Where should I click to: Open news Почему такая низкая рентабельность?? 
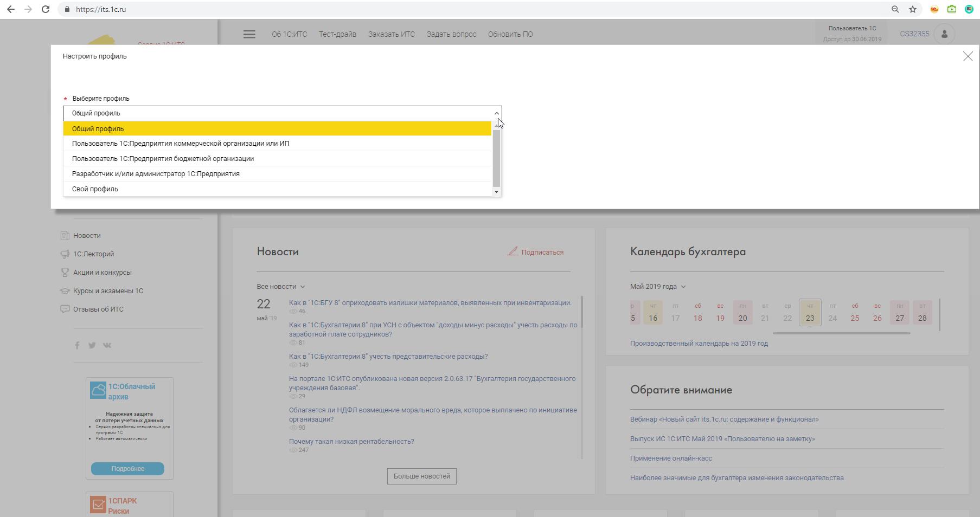pos(351,442)
